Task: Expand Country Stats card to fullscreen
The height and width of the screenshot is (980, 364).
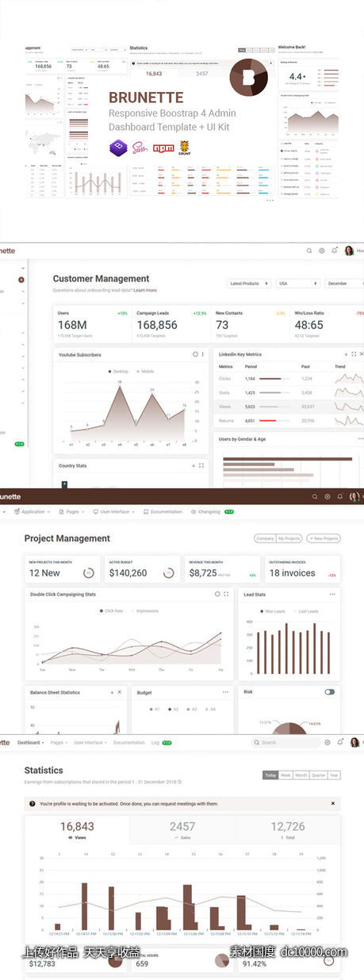Action: 201,465
